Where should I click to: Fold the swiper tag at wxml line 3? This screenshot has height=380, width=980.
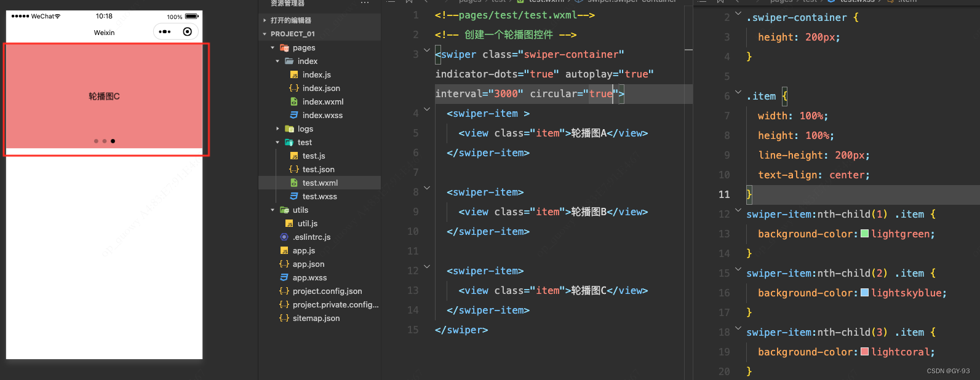[427, 50]
